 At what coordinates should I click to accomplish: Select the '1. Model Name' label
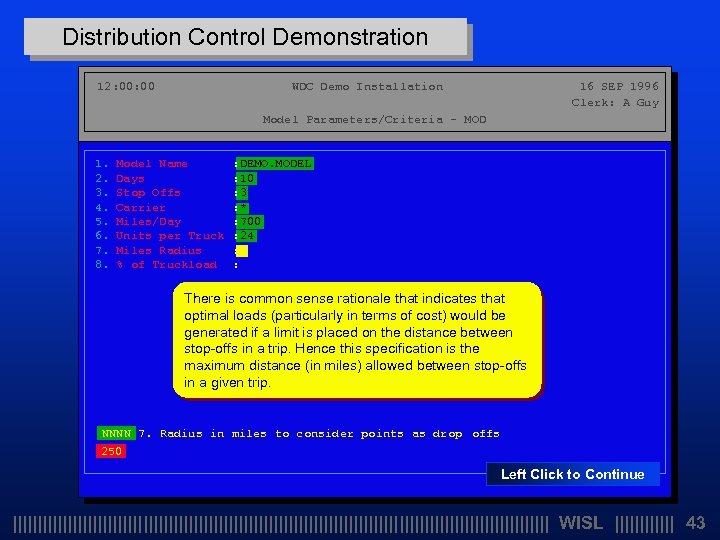141,164
